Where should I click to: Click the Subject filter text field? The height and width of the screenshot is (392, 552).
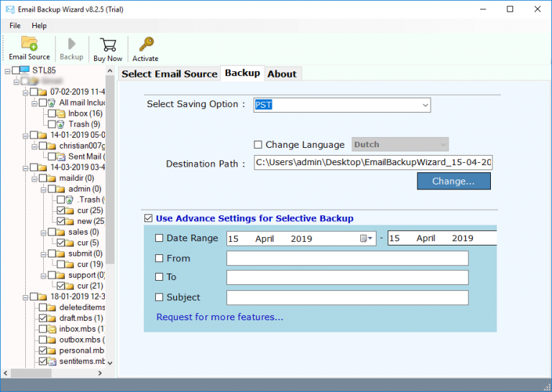[347, 297]
